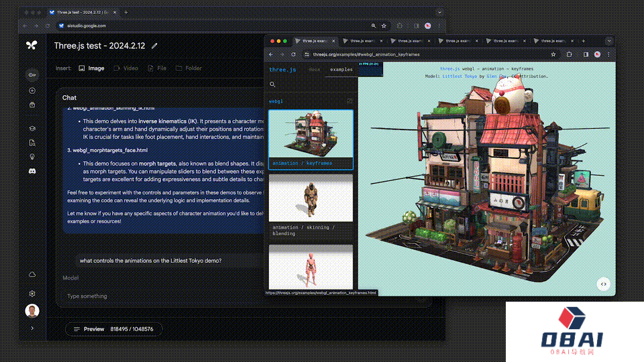Open the webgl category link
Image resolution: width=644 pixels, height=362 pixels.
coord(276,101)
